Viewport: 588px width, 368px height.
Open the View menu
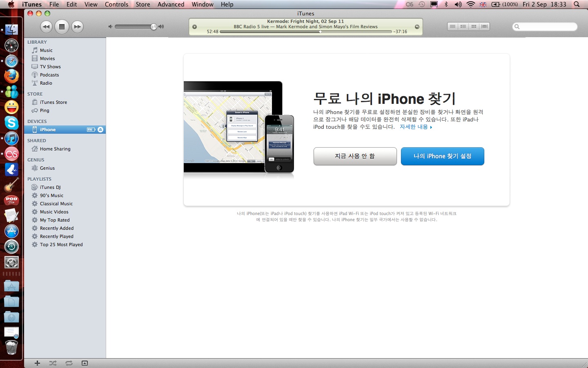click(x=91, y=4)
